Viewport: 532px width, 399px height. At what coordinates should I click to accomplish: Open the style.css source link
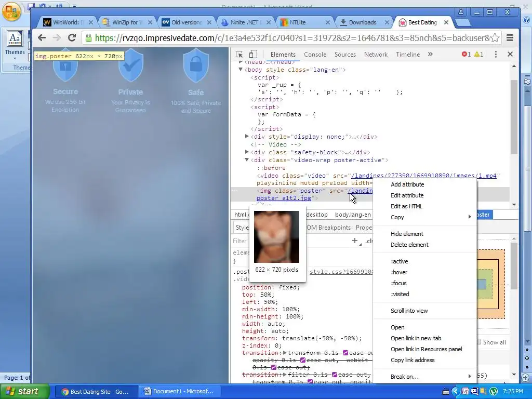341,272
